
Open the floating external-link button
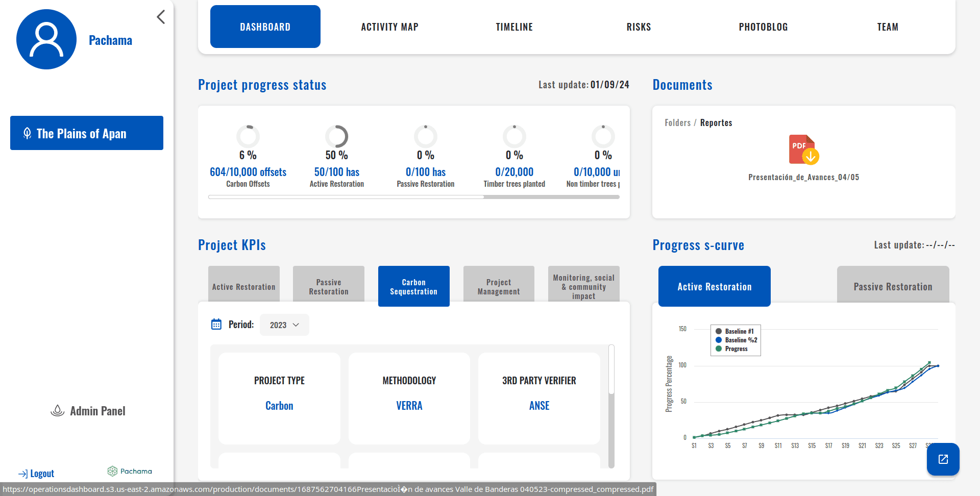[x=943, y=459]
